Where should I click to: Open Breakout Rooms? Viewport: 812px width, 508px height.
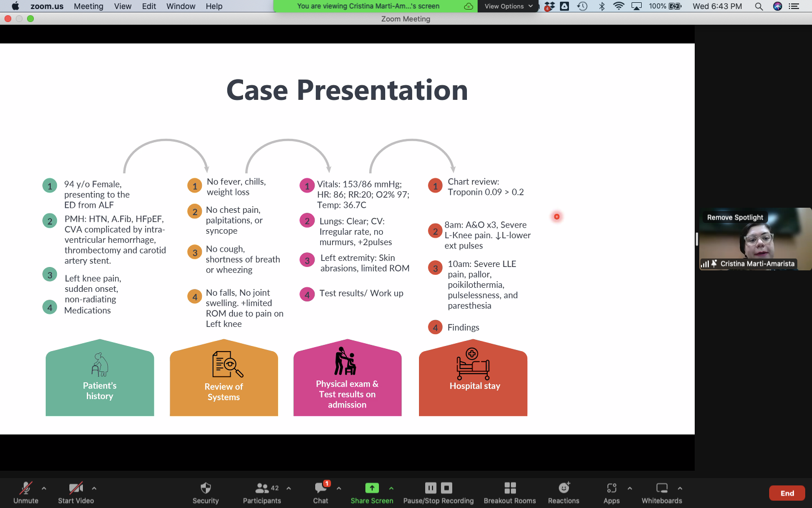click(510, 492)
